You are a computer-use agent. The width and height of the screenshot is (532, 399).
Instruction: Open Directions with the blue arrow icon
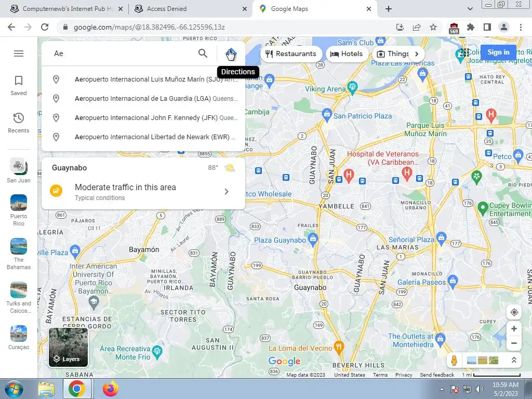(231, 54)
